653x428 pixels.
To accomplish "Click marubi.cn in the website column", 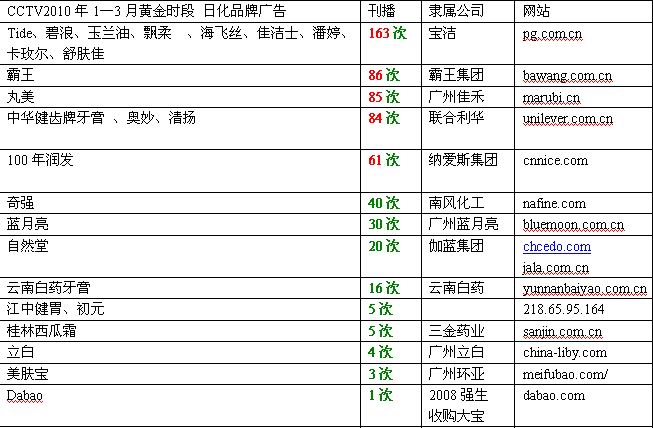I will pyautogui.click(x=551, y=98).
